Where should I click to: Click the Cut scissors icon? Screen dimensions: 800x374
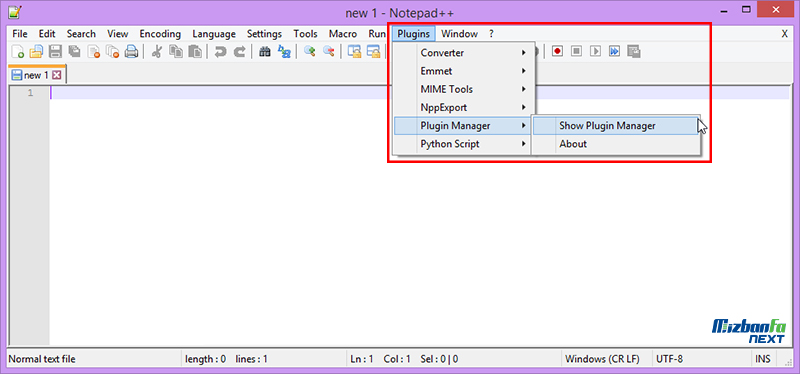157,51
